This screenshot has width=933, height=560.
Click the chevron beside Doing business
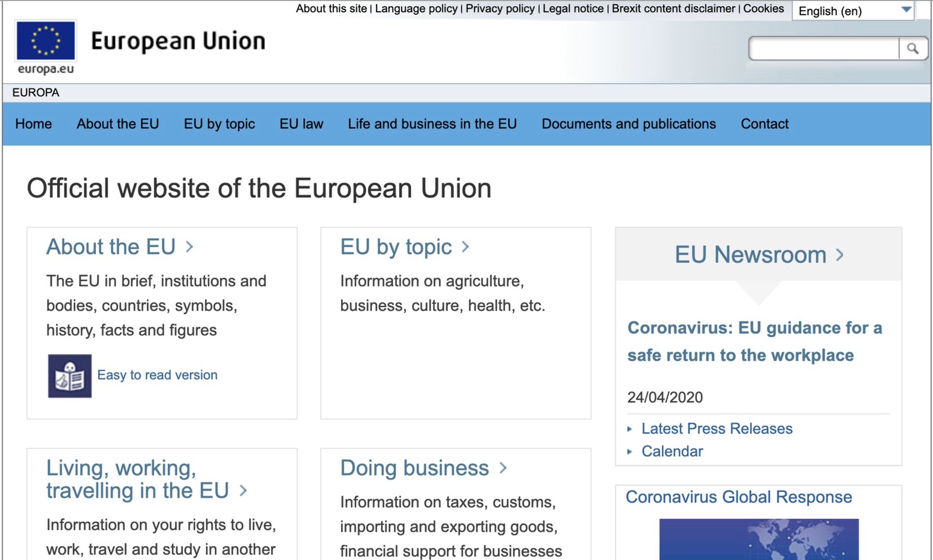click(503, 468)
